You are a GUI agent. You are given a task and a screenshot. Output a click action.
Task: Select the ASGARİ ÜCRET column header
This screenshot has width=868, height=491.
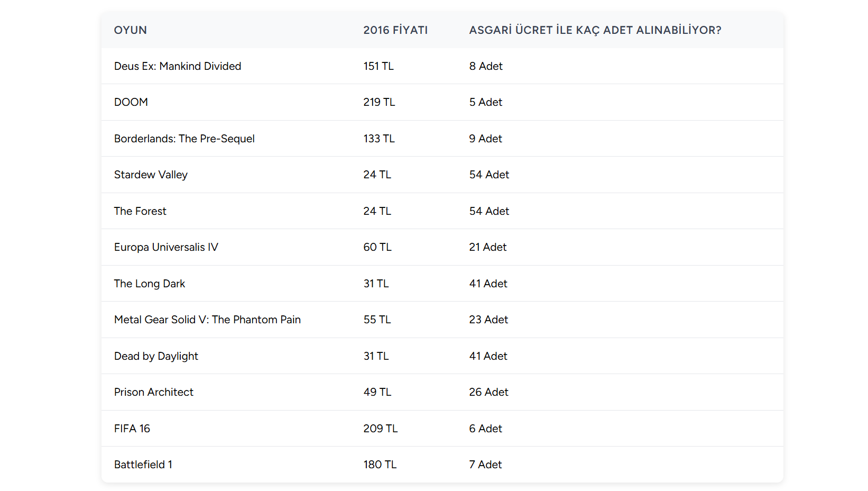tap(595, 30)
